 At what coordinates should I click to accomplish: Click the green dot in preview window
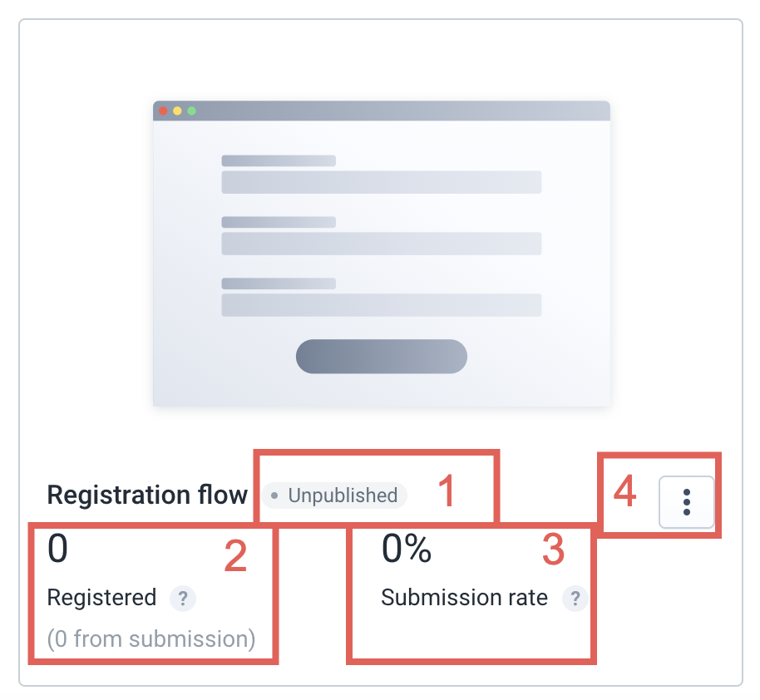191,111
